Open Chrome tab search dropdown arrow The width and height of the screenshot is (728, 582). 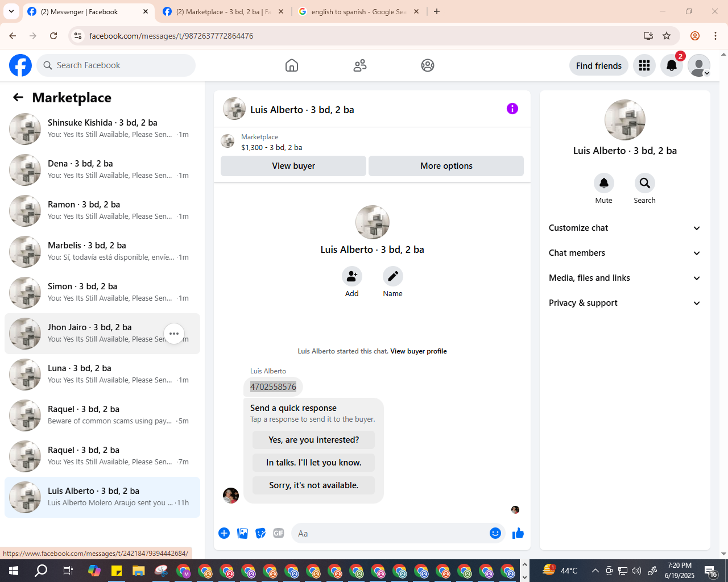pos(11,11)
